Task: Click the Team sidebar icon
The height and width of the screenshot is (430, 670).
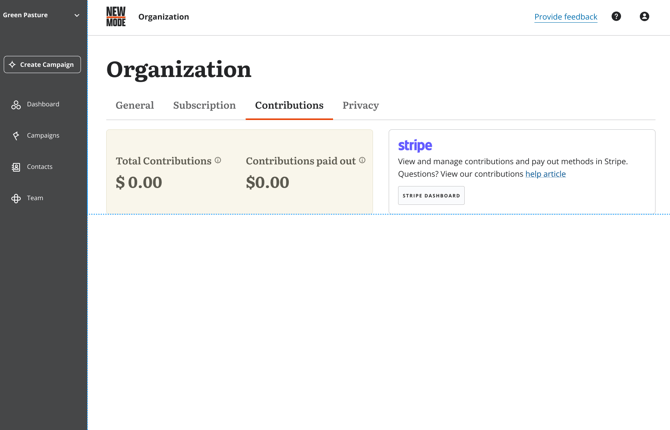Action: 16,198
